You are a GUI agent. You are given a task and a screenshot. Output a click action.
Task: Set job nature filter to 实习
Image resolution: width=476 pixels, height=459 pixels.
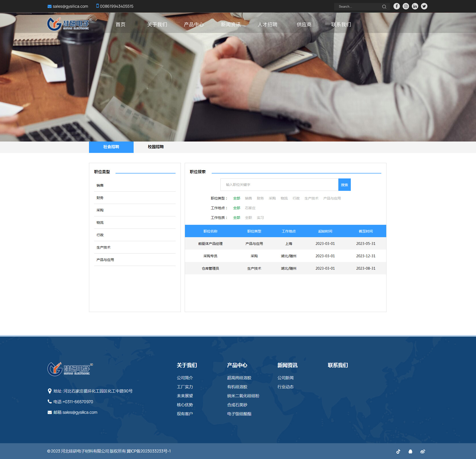[260, 218]
